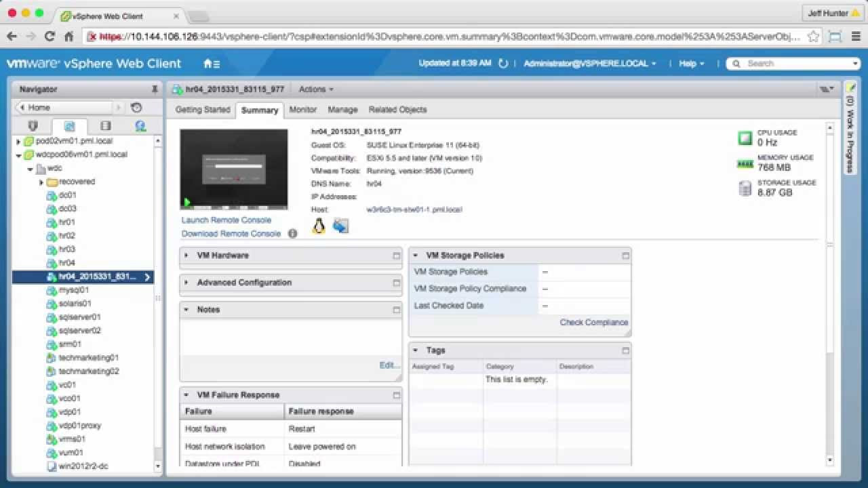Click Edit link in Notes
The width and height of the screenshot is (868, 488).
[x=389, y=365]
